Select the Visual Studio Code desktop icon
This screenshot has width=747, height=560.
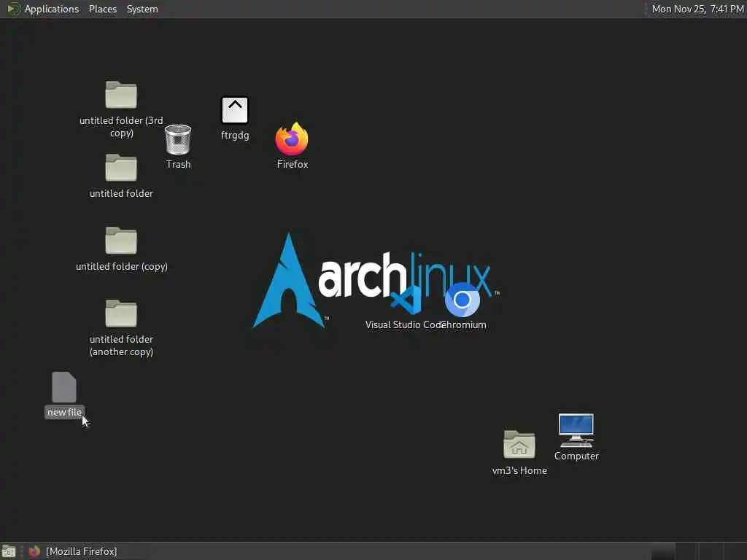[406, 300]
